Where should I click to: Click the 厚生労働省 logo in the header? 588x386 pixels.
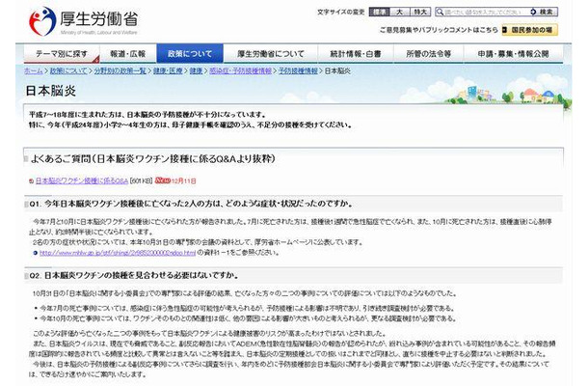[72, 18]
